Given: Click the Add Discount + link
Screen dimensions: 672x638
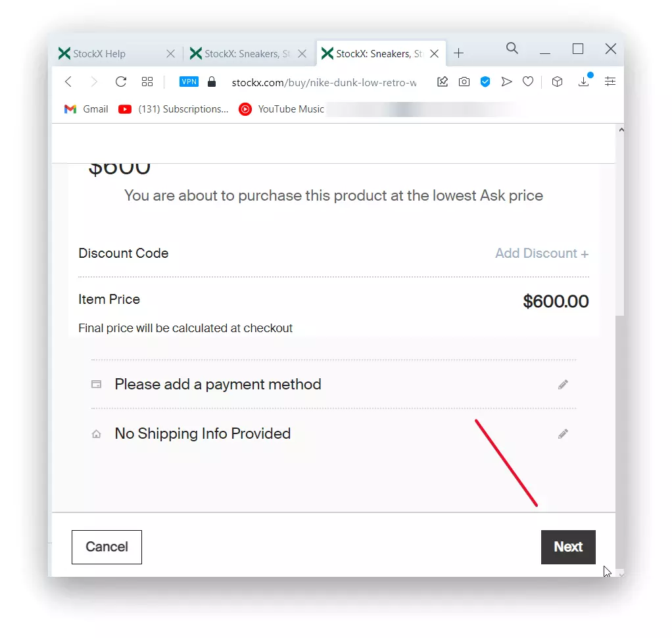Looking at the screenshot, I should 542,253.
